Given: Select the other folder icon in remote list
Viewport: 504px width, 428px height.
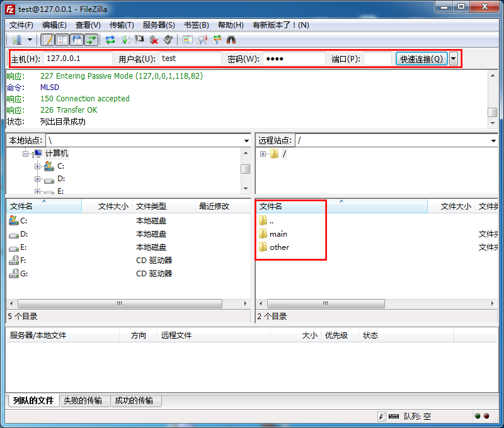Looking at the screenshot, I should coord(263,247).
